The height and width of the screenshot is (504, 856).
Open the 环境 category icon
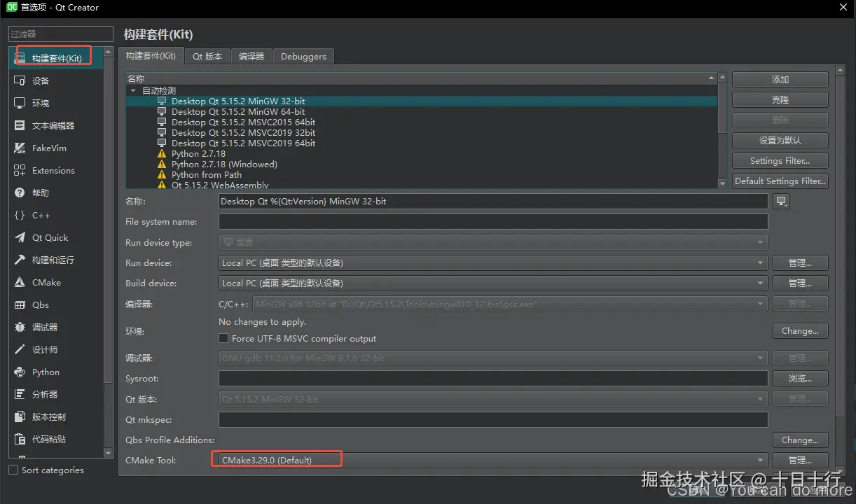20,103
